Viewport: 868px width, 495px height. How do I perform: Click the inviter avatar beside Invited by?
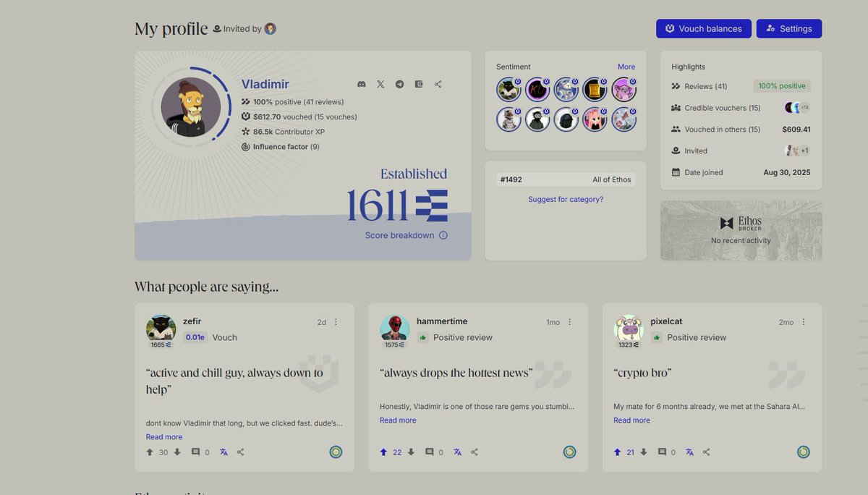coord(271,29)
